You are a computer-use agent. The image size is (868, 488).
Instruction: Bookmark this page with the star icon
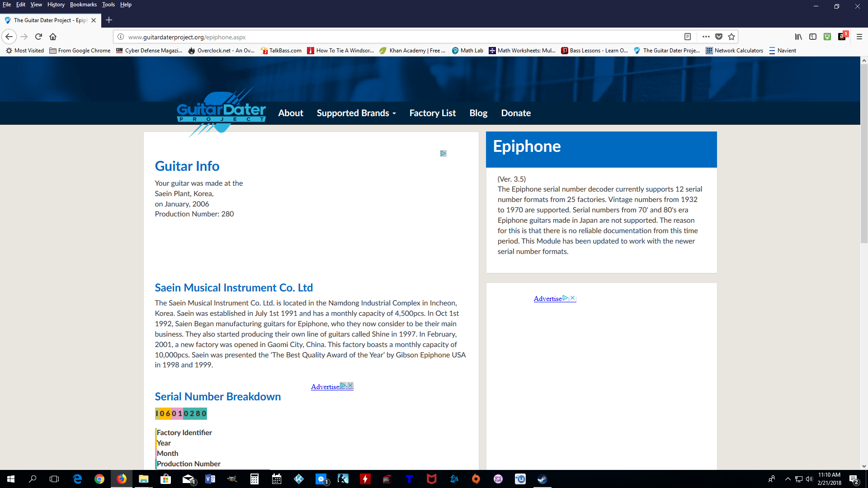pyautogui.click(x=731, y=37)
